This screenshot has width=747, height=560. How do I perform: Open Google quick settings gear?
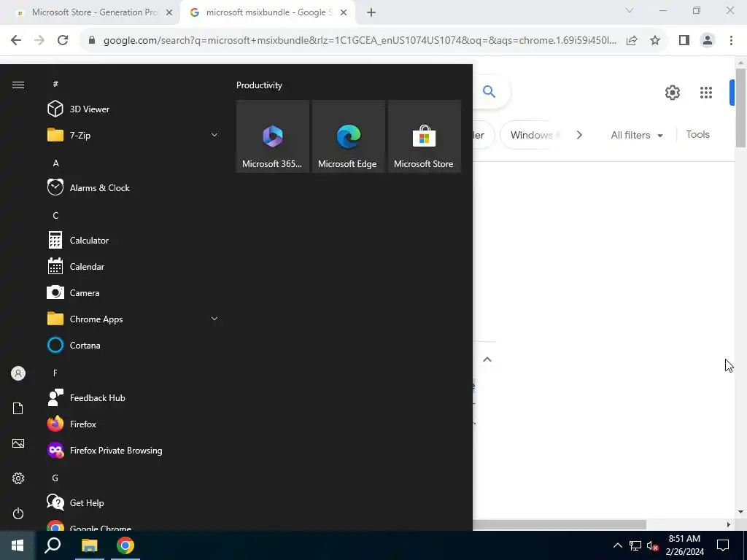coord(672,93)
